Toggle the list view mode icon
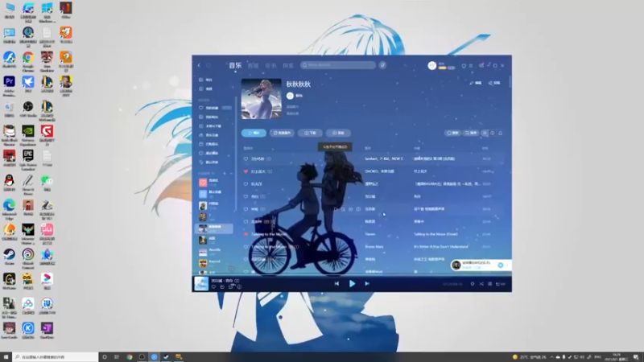The width and height of the screenshot is (644, 362). [485, 133]
